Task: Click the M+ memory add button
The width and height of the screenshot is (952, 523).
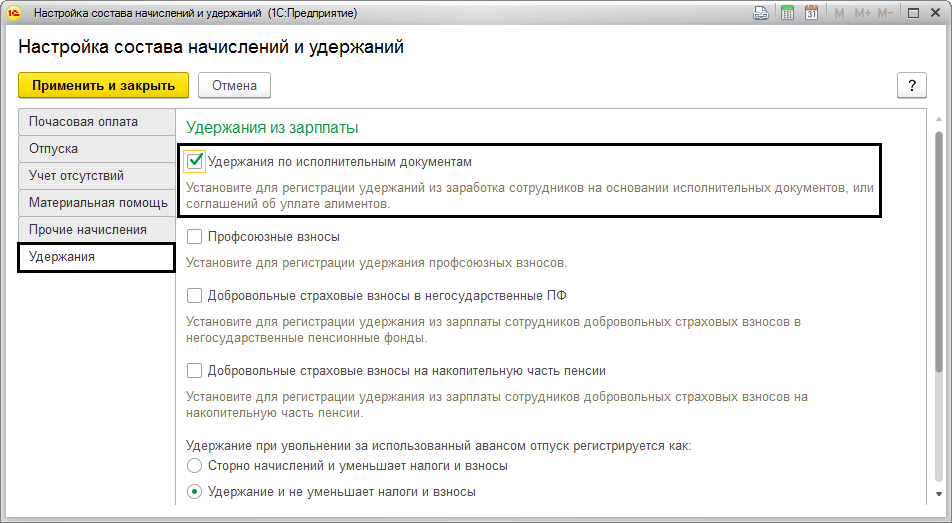Action: click(861, 14)
